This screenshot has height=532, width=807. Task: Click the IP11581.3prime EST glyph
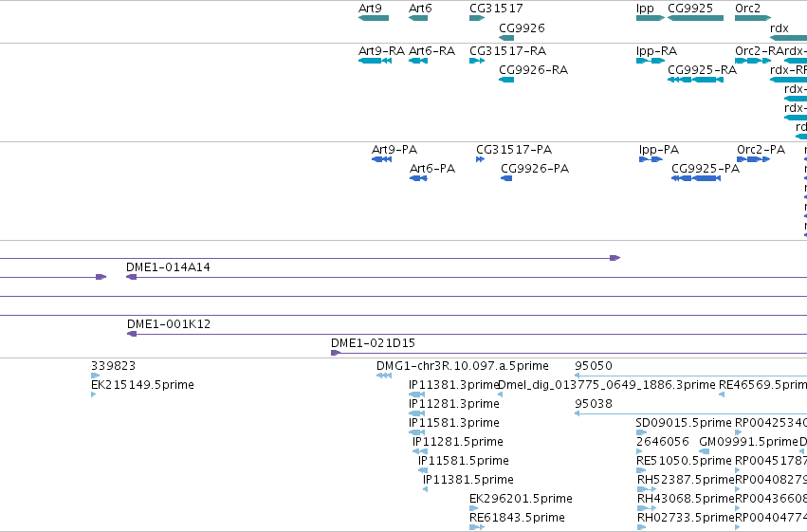[x=417, y=432]
